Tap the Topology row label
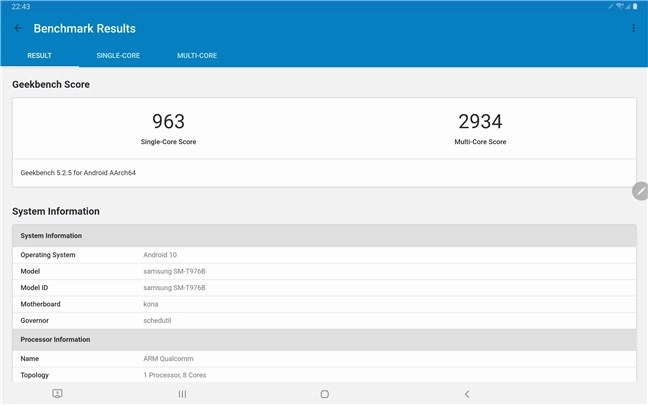 [x=35, y=375]
